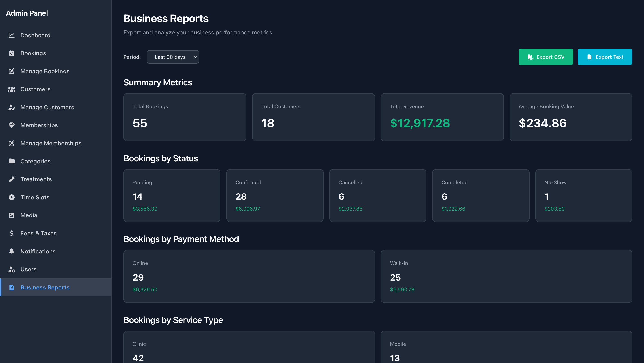Viewport: 644px width, 363px height.
Task: Click the Media image icon
Action: [x=12, y=215]
